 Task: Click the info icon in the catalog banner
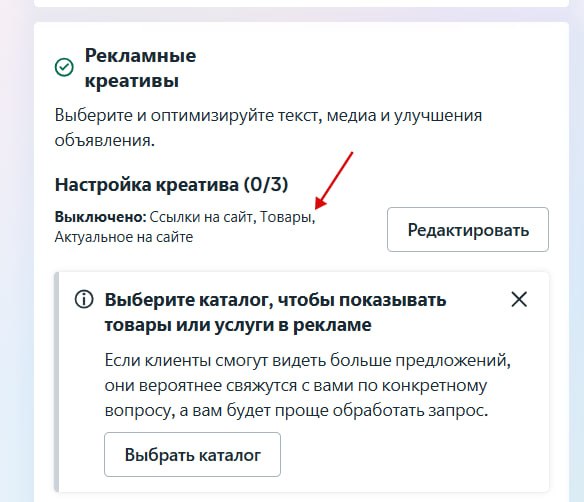tap(84, 299)
